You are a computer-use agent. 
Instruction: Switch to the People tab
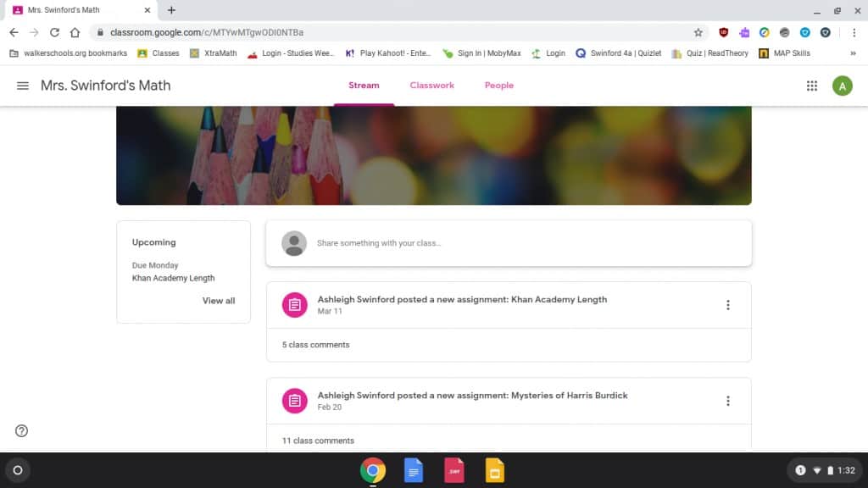[x=498, y=86]
